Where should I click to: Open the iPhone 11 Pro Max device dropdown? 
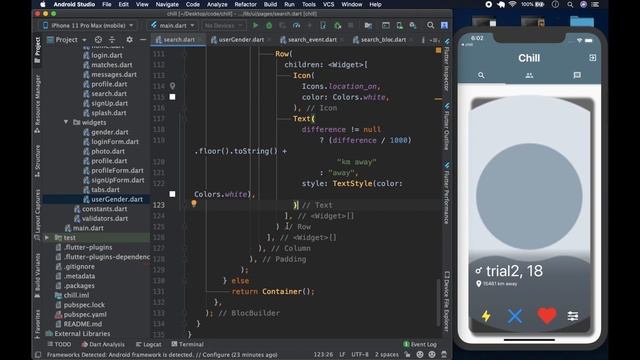[88, 25]
